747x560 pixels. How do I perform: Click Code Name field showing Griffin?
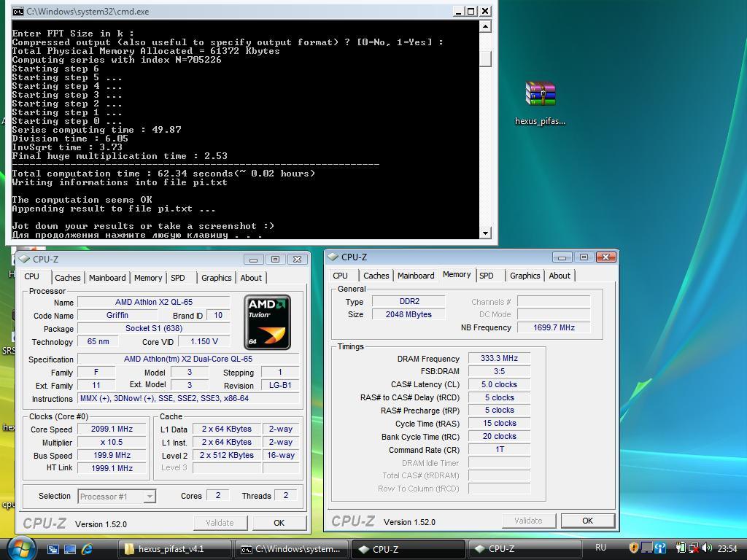pos(117,315)
